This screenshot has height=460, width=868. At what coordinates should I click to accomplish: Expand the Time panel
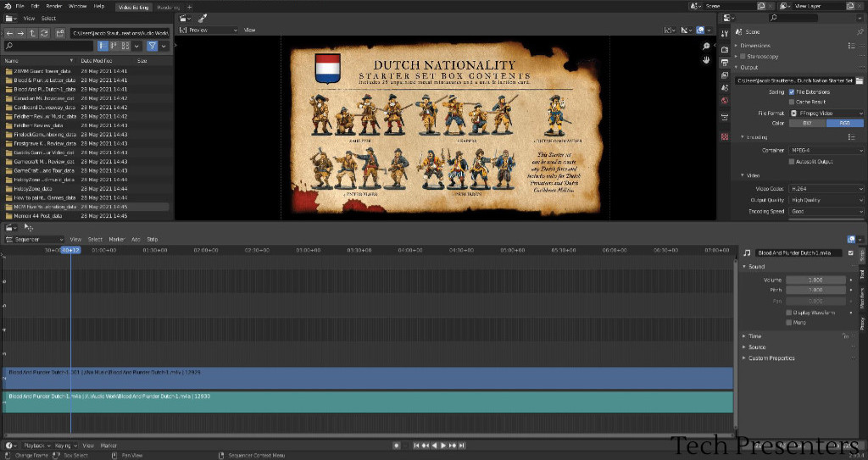(754, 336)
